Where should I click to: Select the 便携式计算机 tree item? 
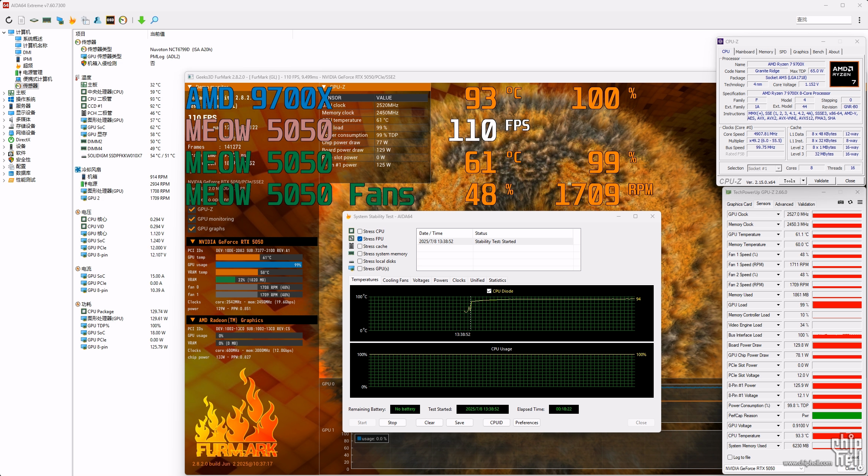tap(38, 79)
